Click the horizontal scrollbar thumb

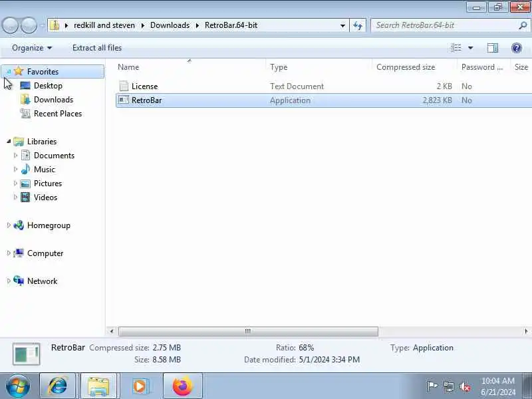click(x=248, y=331)
